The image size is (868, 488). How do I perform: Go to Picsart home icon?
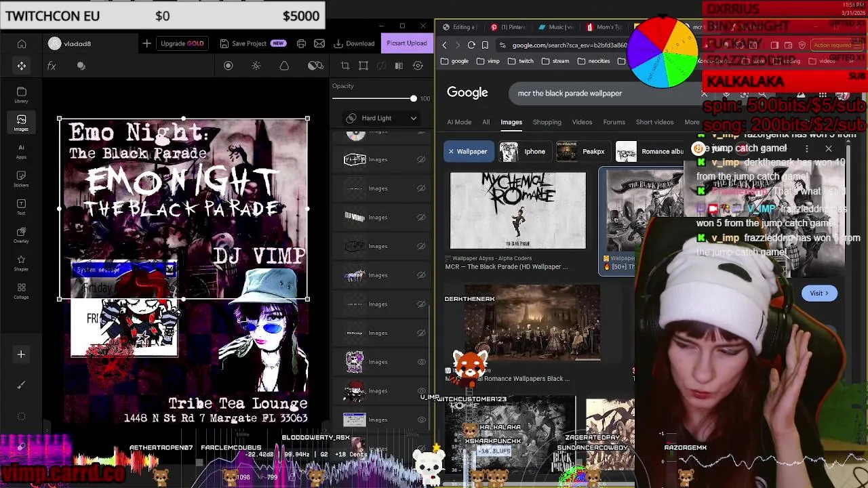click(x=22, y=43)
